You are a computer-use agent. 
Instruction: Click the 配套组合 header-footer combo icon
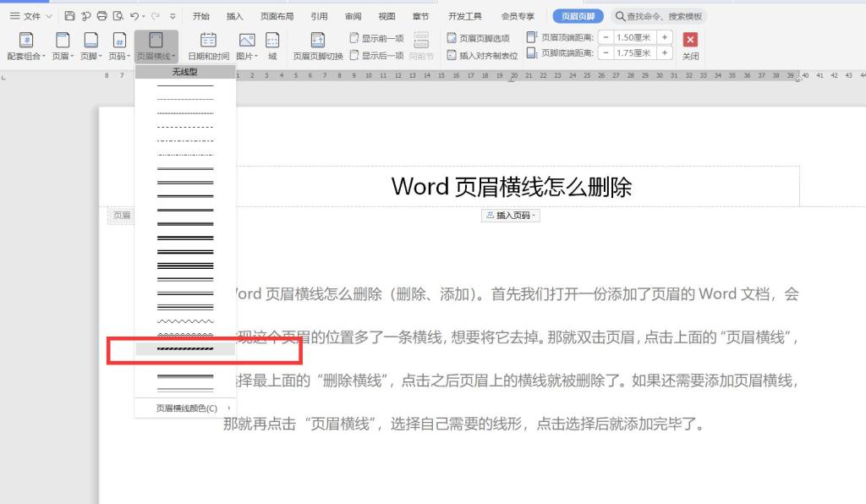25,41
